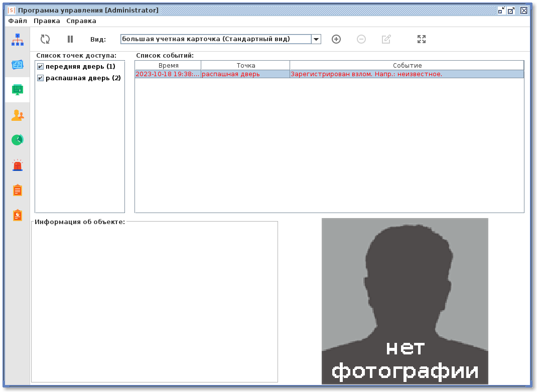Viewport: 537px width, 392px height.
Task: Click the 'Время' column header
Action: coord(168,66)
